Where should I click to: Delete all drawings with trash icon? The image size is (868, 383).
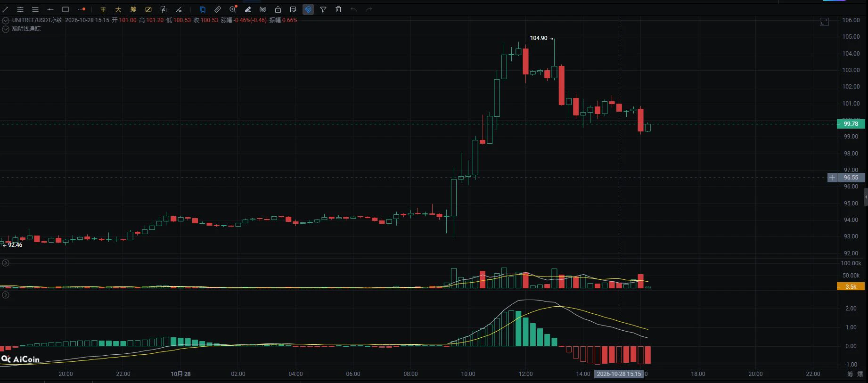[x=338, y=9]
